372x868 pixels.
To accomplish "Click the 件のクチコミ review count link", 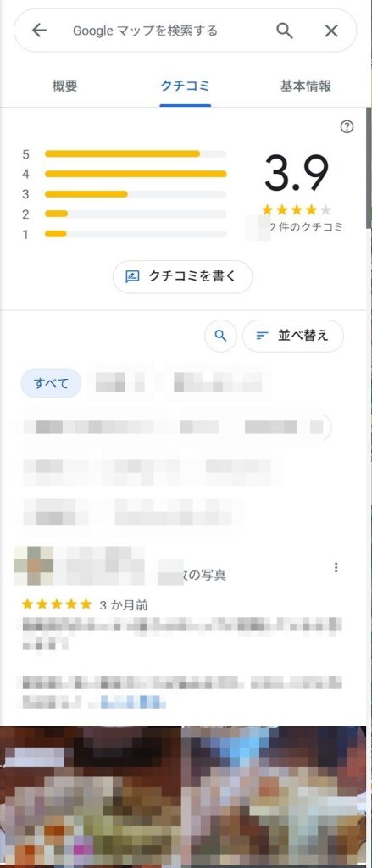I will point(306,227).
